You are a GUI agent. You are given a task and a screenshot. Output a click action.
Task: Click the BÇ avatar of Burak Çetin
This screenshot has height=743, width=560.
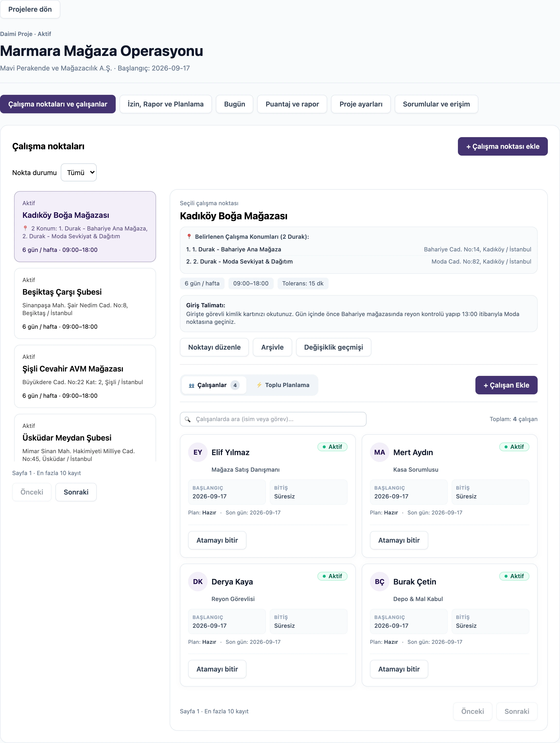[379, 581]
